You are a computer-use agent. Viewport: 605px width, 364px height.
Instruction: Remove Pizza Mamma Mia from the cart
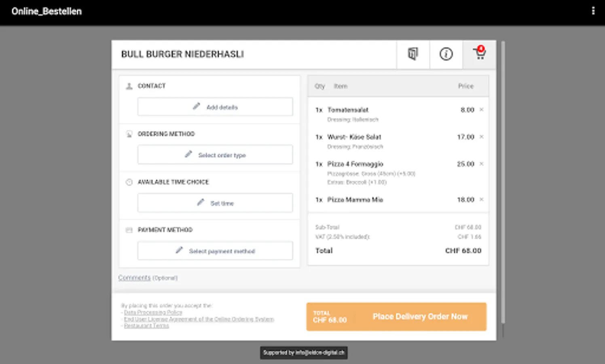pos(481,199)
